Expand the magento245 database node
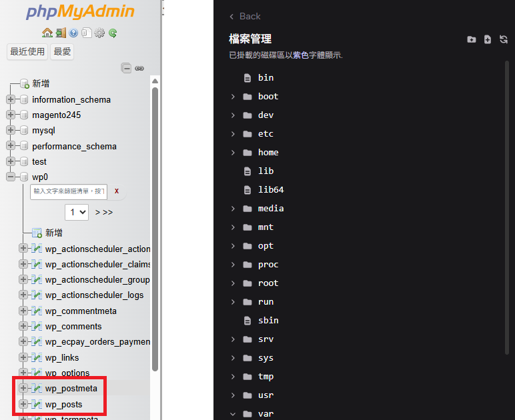 pyautogui.click(x=11, y=115)
